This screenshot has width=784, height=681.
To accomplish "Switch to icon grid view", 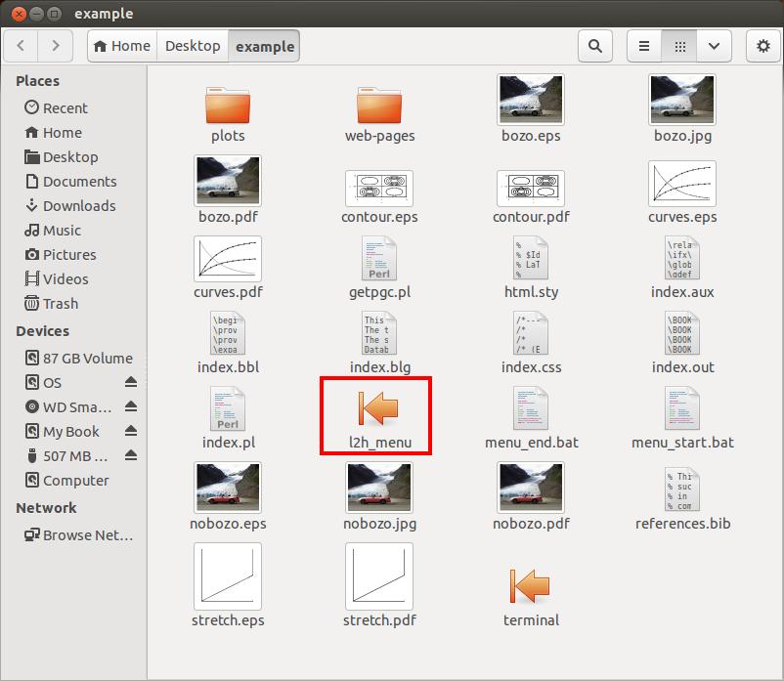I will coord(680,46).
